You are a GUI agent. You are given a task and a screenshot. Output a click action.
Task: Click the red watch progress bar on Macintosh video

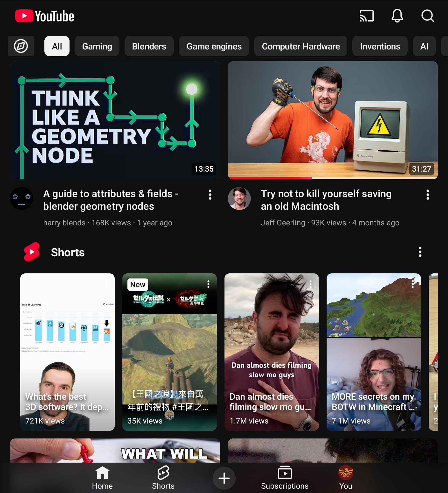tap(270, 178)
